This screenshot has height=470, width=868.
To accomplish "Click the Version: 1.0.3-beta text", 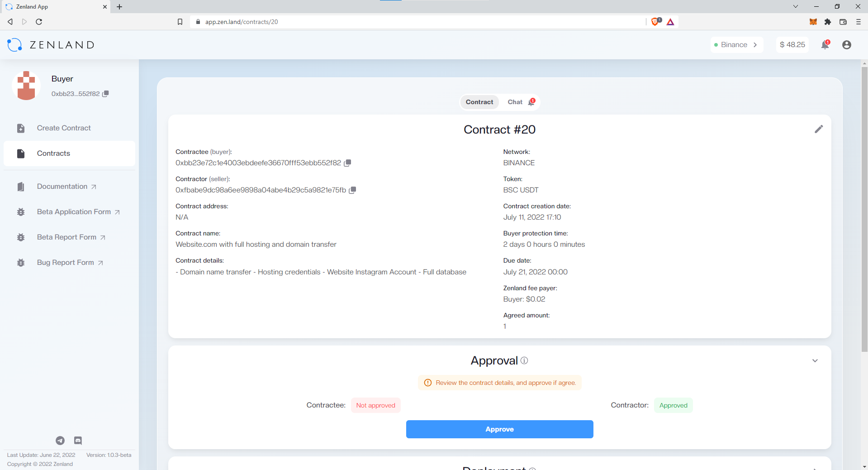I will click(x=109, y=455).
